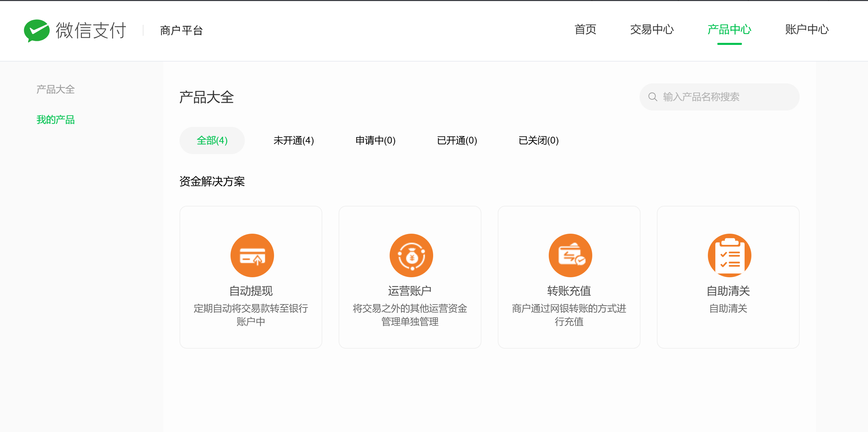Select 产品大全 in left sidebar
Viewport: 868px width, 432px height.
point(55,89)
